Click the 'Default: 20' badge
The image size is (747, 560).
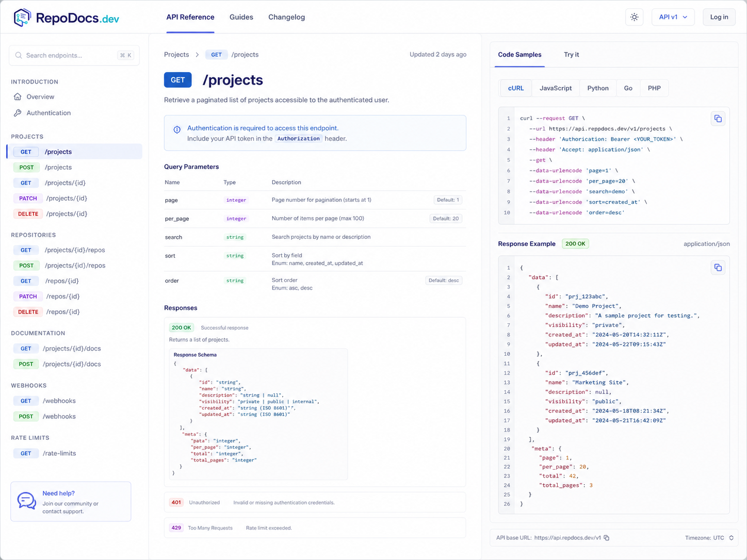446,219
